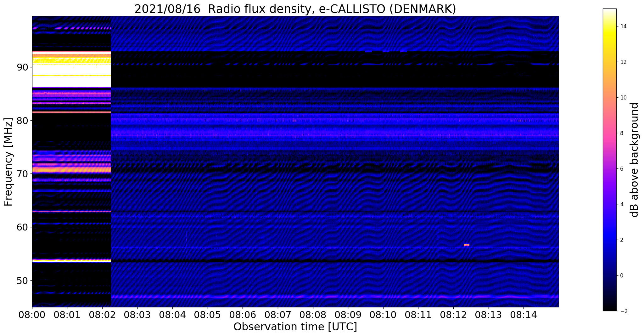
Task: Click the 08:07 time tick label
Action: pyautogui.click(x=278, y=315)
